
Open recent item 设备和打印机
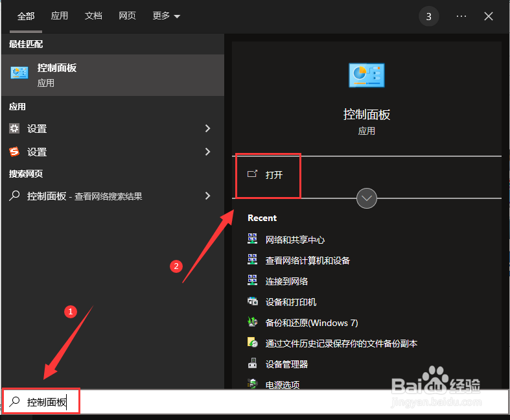tap(291, 302)
